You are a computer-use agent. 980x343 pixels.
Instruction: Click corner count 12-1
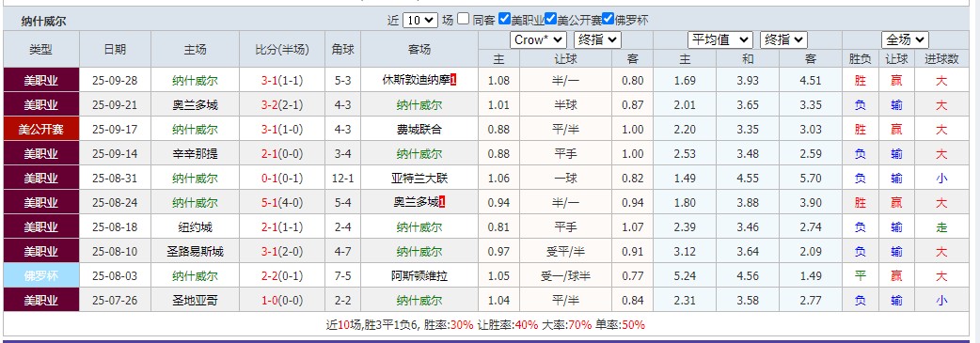pyautogui.click(x=343, y=178)
